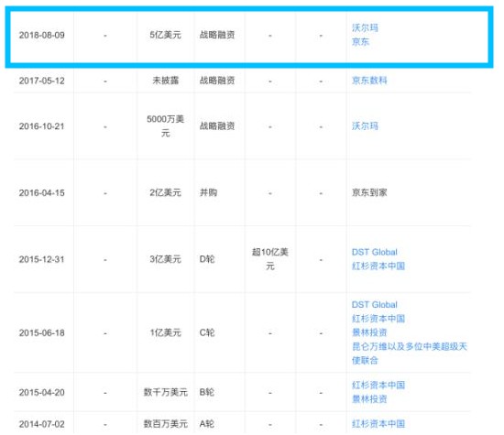
Task: Click 红杉资本中国 in the 2015-04-20 B轮 row
Action: [x=378, y=385]
